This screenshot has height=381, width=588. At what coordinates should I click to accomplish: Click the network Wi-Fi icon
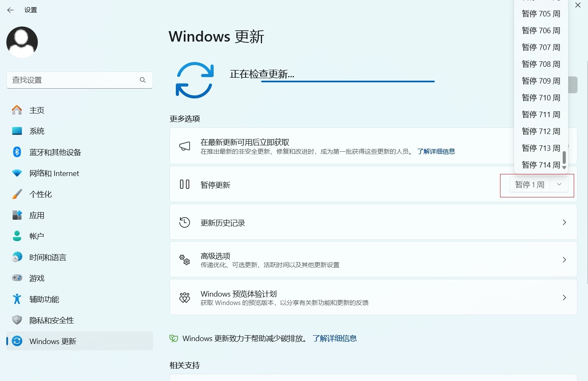click(17, 173)
